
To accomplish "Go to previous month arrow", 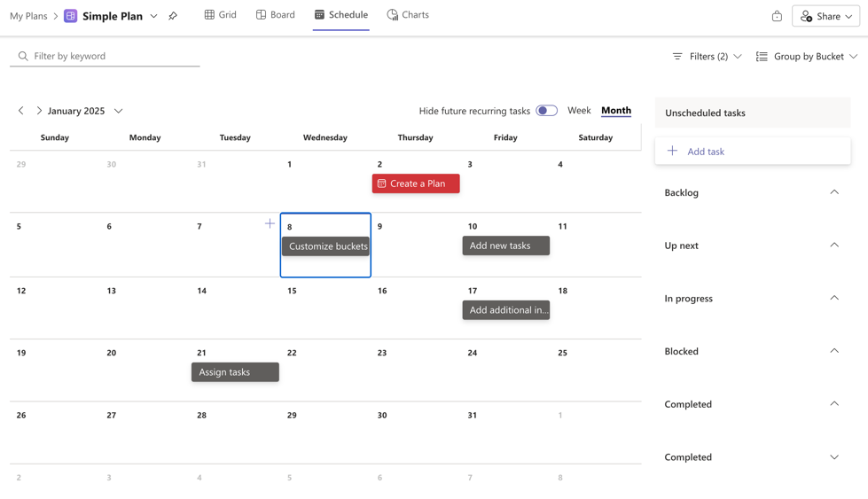I will pyautogui.click(x=21, y=111).
